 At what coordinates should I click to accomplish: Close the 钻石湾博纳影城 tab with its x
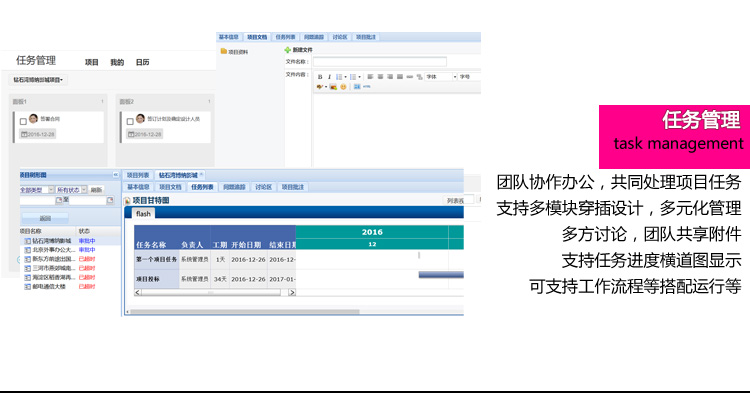tap(201, 175)
